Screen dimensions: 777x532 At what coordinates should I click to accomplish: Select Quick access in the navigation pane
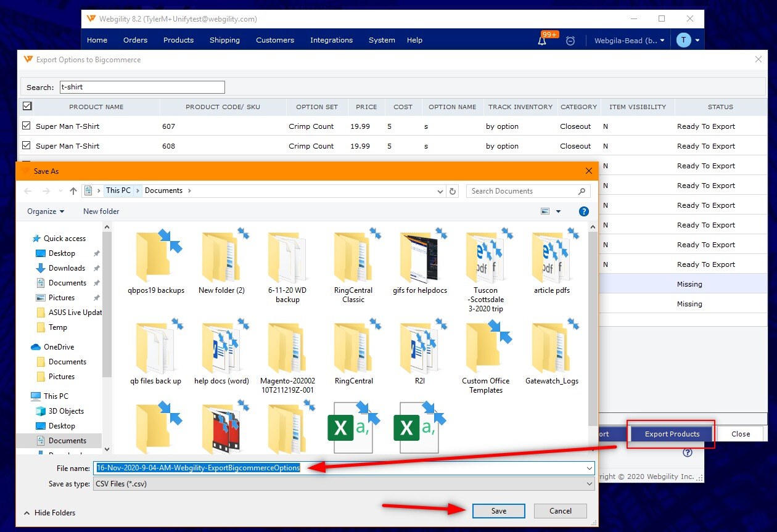click(64, 239)
